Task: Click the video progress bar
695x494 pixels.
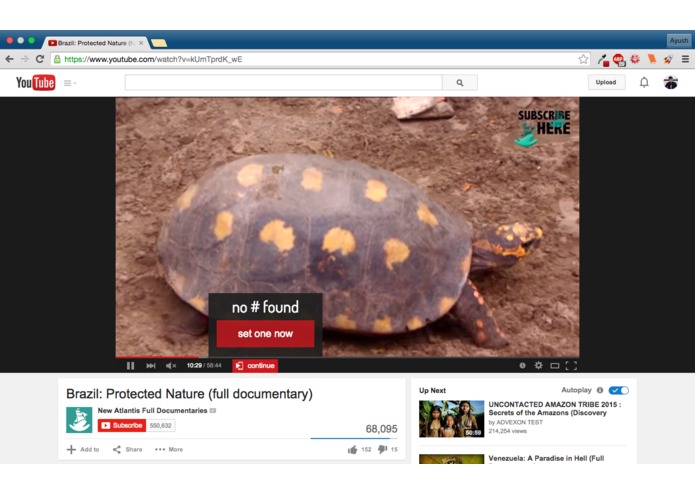Action: click(347, 357)
